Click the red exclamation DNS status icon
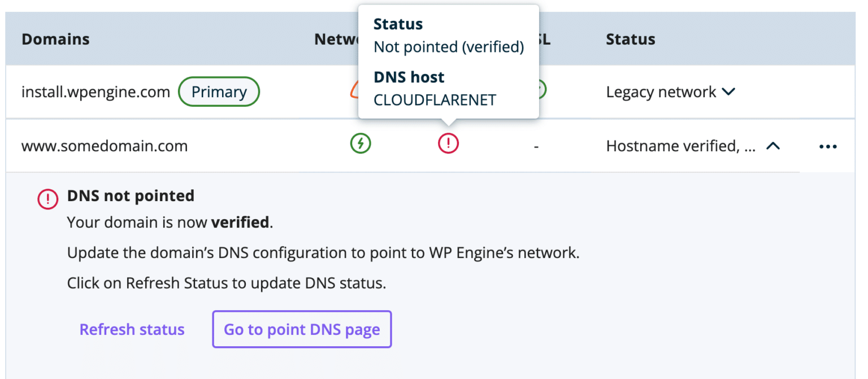868x379 pixels. click(x=448, y=143)
